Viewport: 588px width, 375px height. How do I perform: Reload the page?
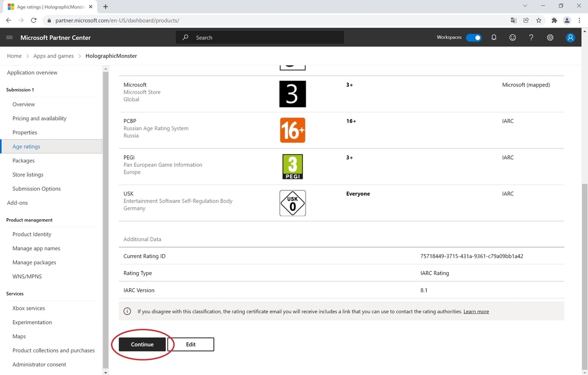34,20
